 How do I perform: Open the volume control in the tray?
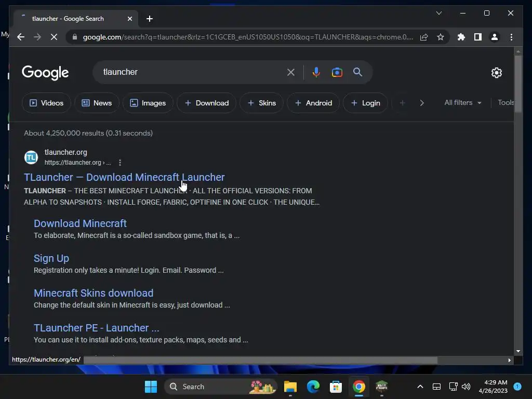point(466,387)
